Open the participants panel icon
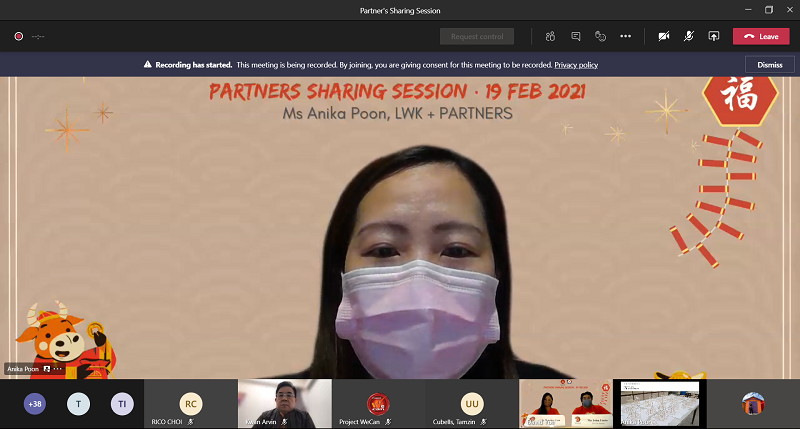800x429 pixels. tap(550, 36)
